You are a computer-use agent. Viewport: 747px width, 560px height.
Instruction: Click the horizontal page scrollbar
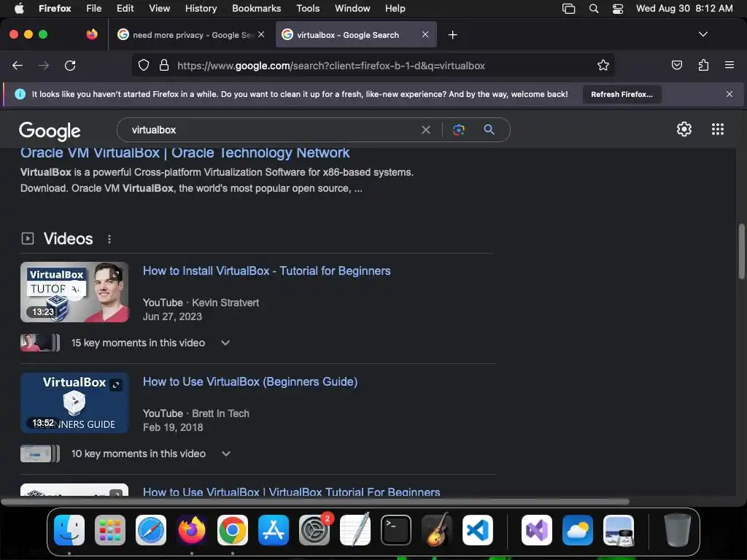coord(315,502)
